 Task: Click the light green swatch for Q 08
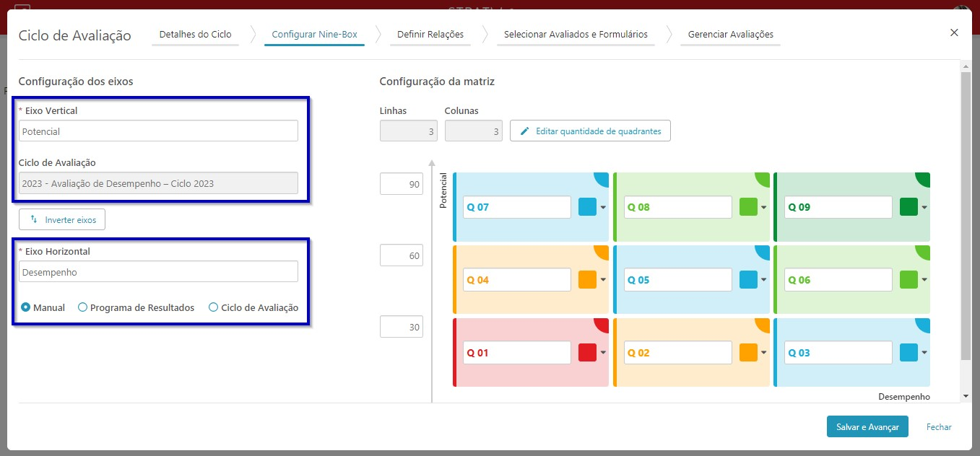point(748,207)
